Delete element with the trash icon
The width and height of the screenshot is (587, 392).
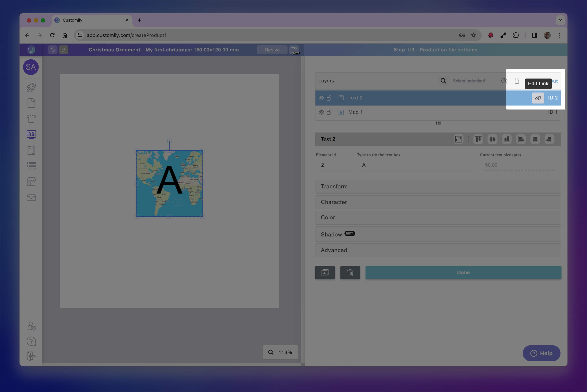point(350,273)
